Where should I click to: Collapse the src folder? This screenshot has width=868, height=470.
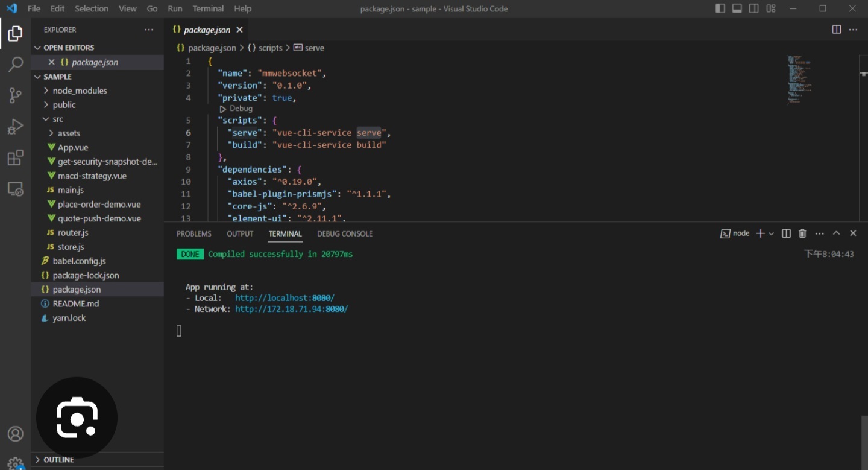click(97, 119)
